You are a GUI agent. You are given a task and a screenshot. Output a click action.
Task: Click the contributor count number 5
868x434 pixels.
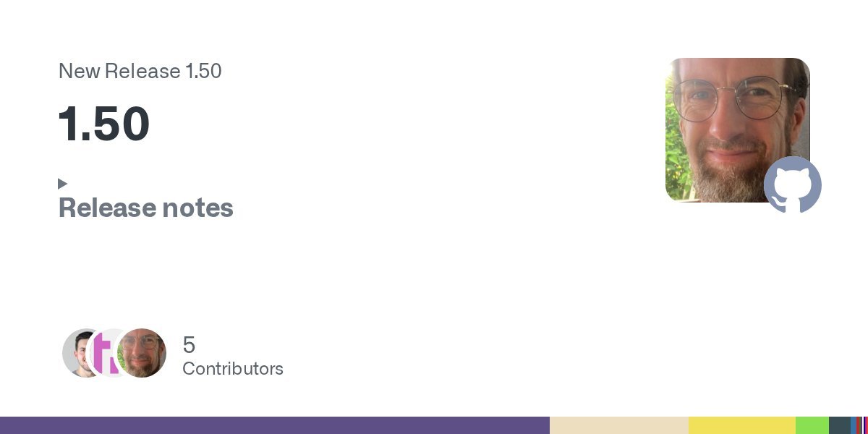[x=189, y=345]
